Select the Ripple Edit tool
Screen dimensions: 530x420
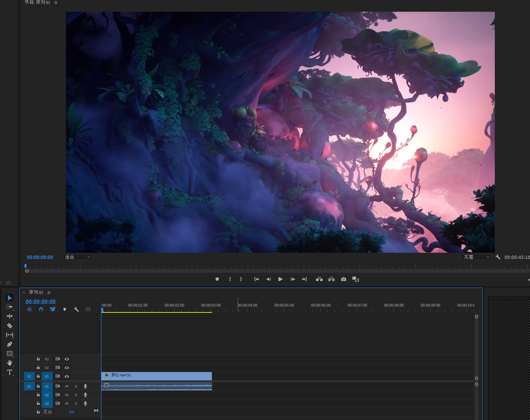pyautogui.click(x=10, y=316)
